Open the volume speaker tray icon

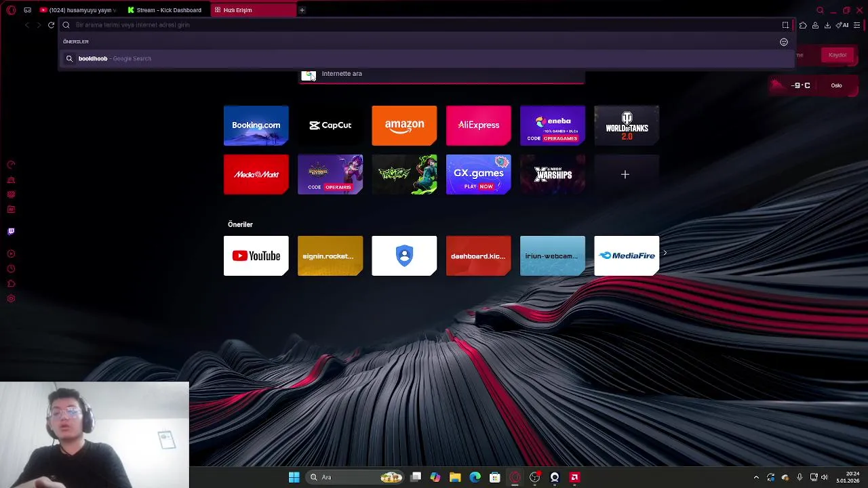pyautogui.click(x=825, y=477)
